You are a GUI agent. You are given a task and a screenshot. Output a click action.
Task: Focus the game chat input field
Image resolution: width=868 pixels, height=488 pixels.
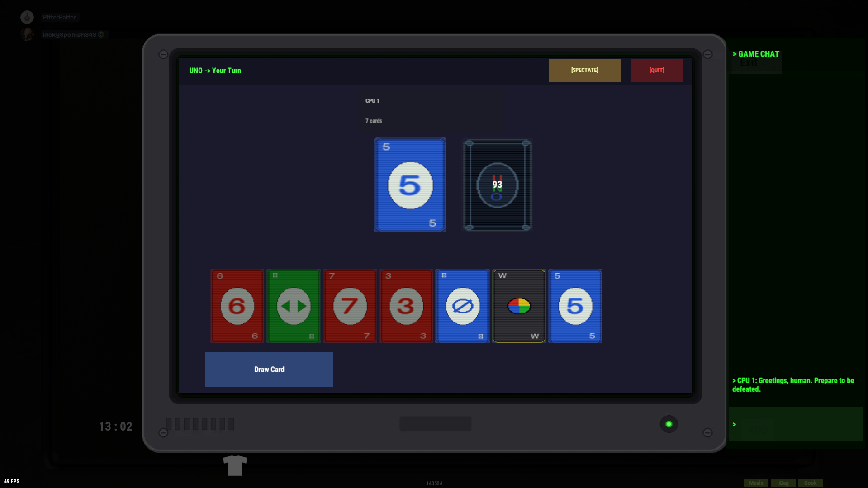(796, 424)
